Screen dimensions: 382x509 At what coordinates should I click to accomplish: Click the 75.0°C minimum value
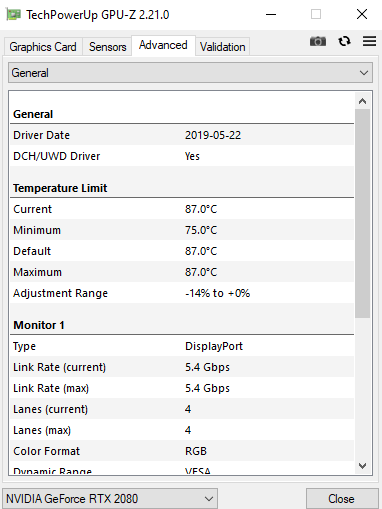201,230
